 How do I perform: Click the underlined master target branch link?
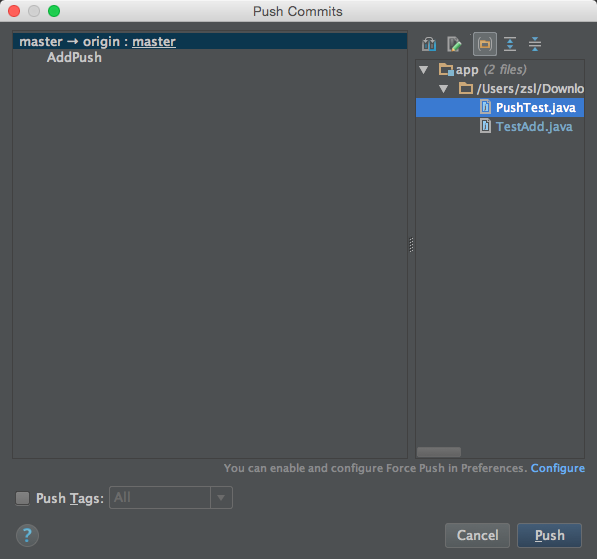(154, 42)
